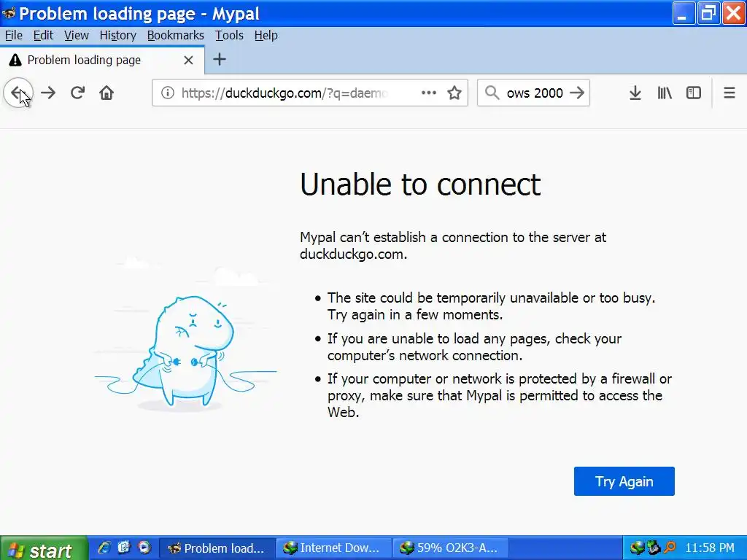Open a new tab with plus button

tap(219, 60)
